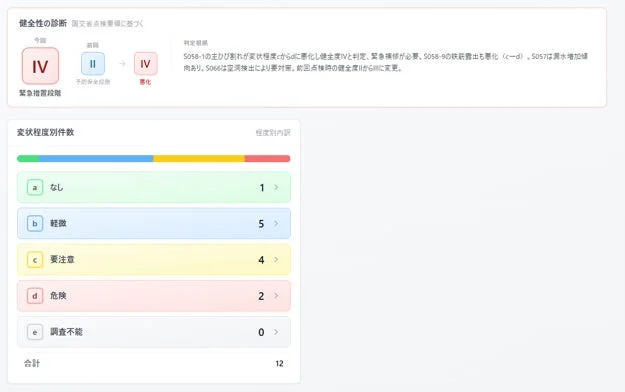625x392 pixels.
Task: Click the count '4' in 要注意 row
Action: [x=261, y=260]
